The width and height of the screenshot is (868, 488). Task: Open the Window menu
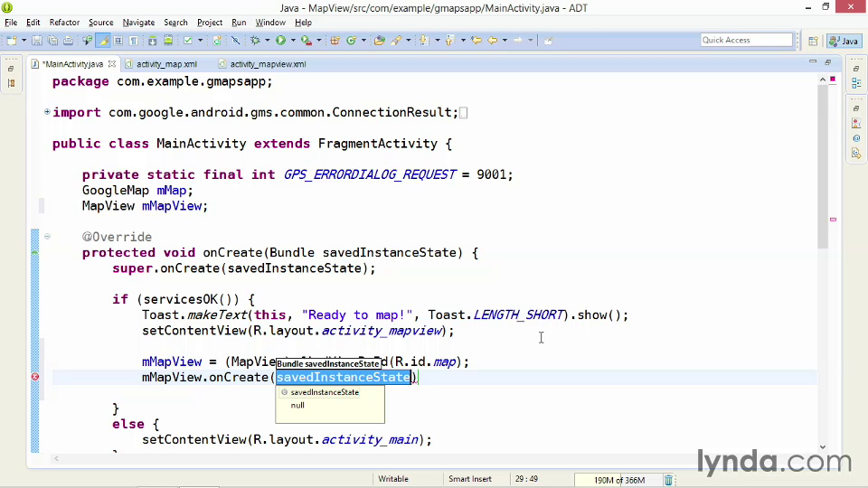click(x=270, y=23)
